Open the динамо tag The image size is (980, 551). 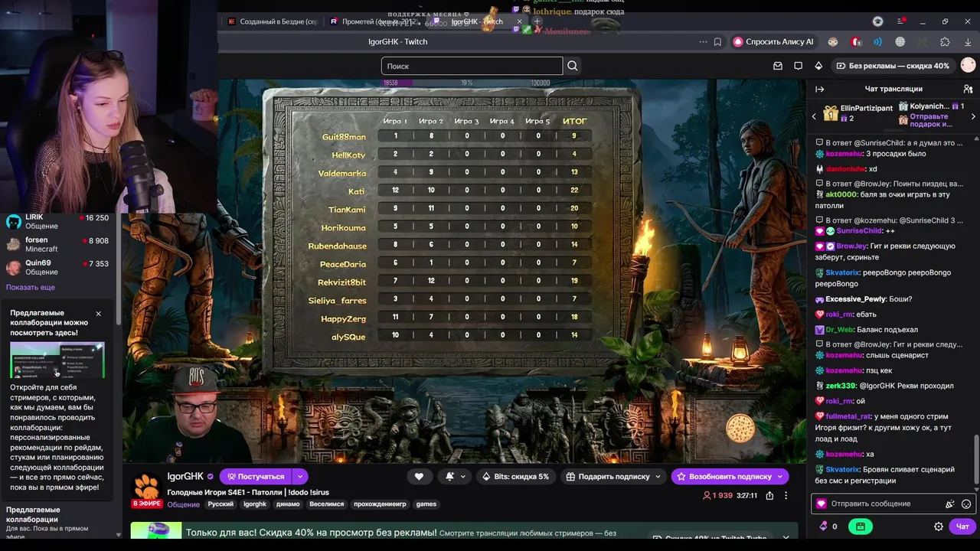(x=288, y=504)
